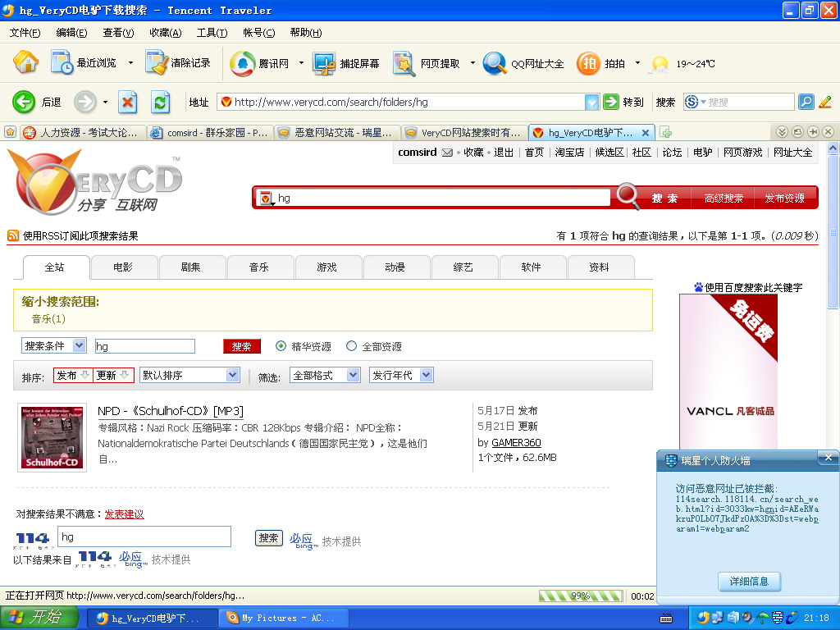Refresh the page with green icon
Viewport: 840px width, 630px height.
click(160, 102)
